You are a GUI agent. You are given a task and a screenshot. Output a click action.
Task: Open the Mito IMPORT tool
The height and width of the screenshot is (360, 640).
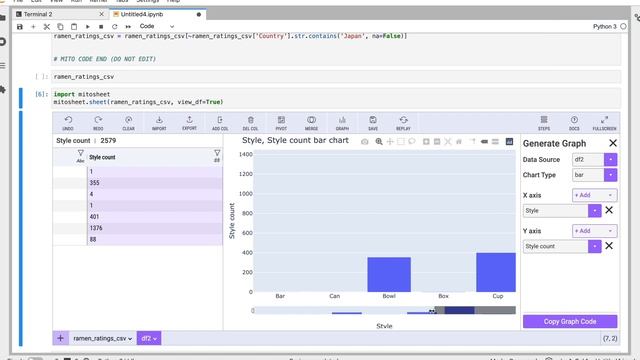pyautogui.click(x=159, y=122)
